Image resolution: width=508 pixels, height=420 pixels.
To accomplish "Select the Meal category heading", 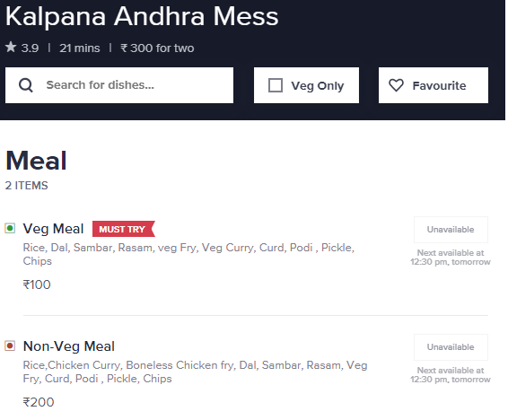I will [36, 161].
